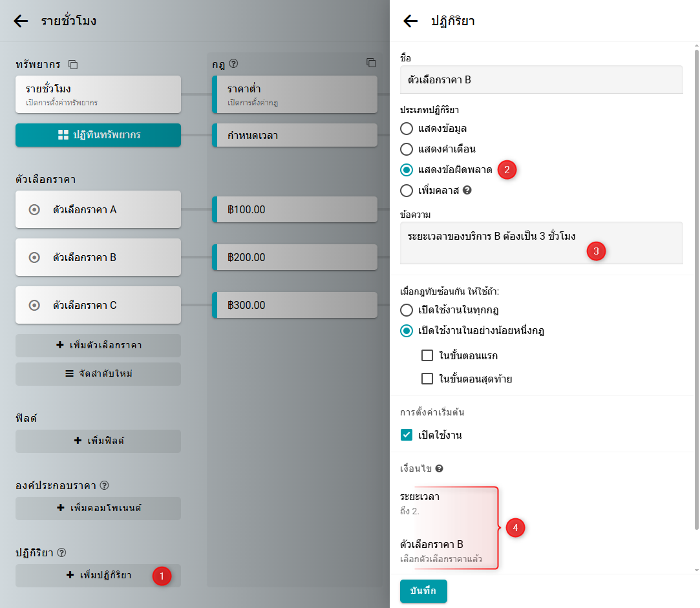Image resolution: width=700 pixels, height=608 pixels.
Task: Click help icon beside องค์ประกอบราคา
Action: pos(104,485)
